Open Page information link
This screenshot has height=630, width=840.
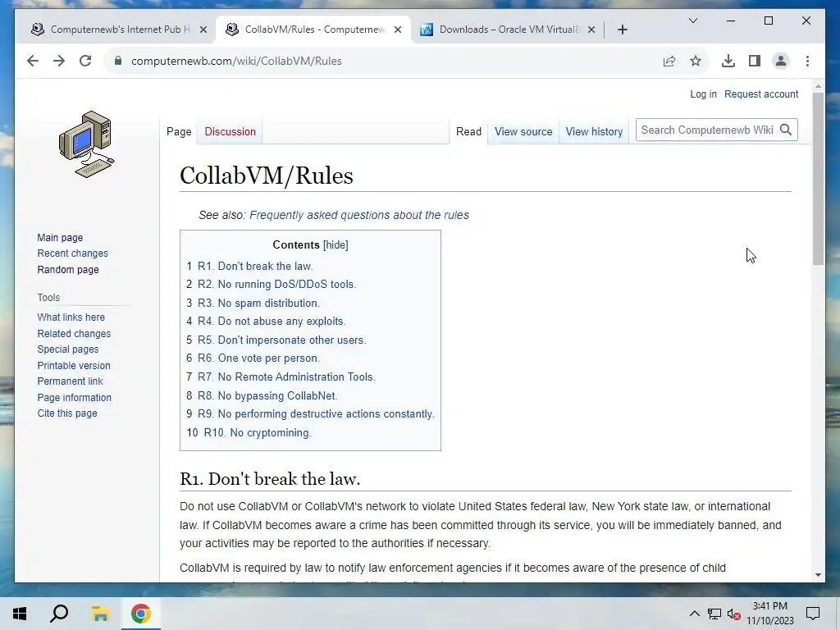click(74, 398)
